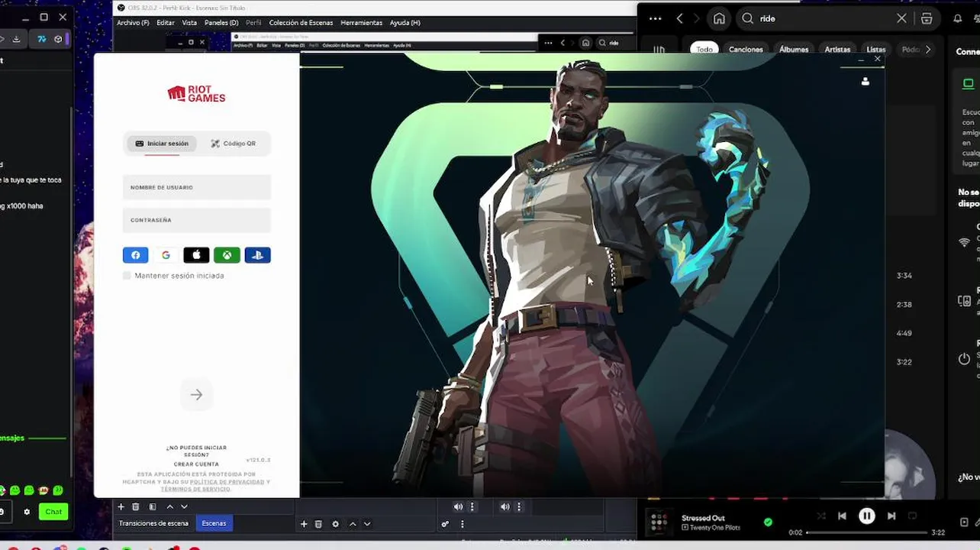
Task: Go to previous track in Spotify
Action: pyautogui.click(x=842, y=516)
